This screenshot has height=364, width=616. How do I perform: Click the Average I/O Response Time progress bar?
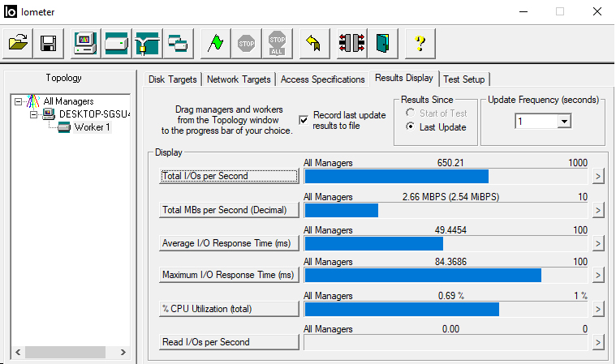click(446, 243)
